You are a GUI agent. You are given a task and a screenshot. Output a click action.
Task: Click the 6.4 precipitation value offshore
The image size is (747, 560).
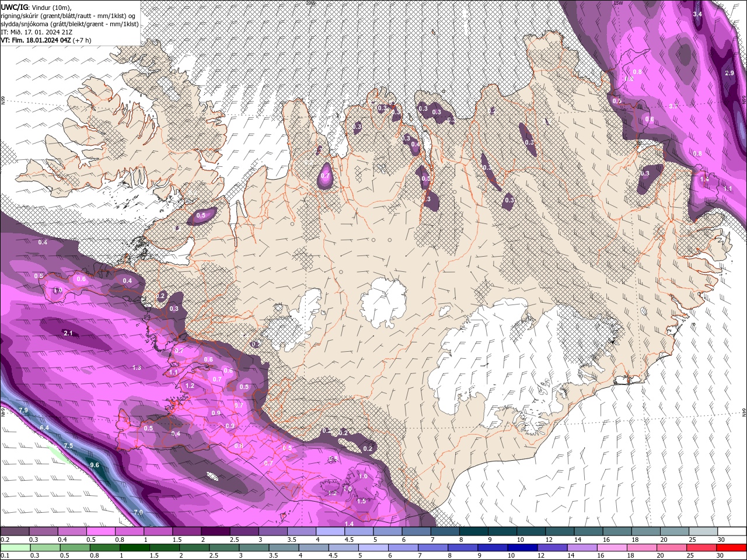[44, 428]
